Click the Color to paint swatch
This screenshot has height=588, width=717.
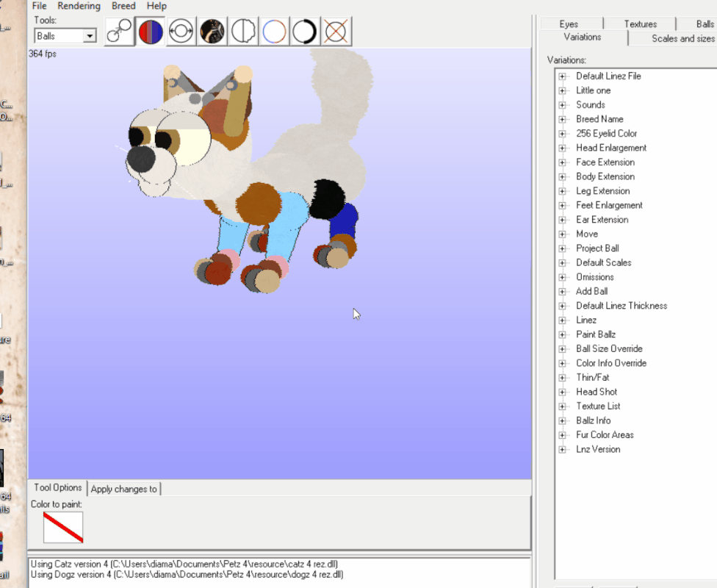point(63,527)
